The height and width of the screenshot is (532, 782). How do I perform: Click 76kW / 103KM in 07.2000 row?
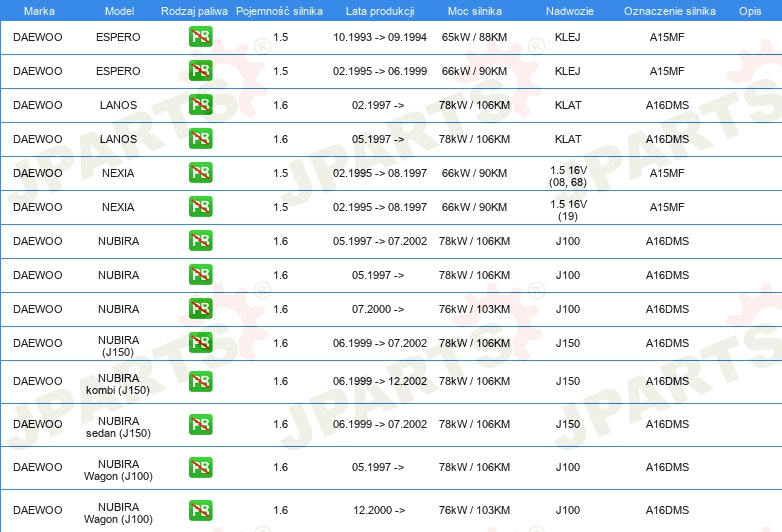click(474, 309)
